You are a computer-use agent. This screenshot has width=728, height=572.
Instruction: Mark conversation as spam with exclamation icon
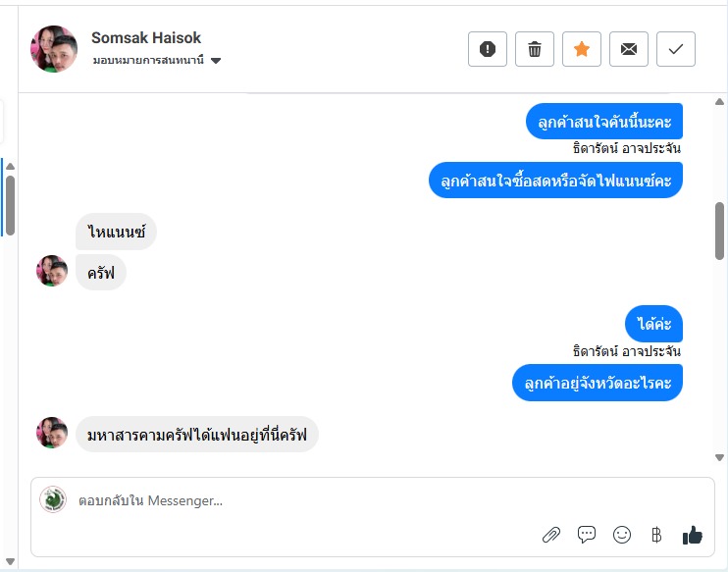coord(488,49)
